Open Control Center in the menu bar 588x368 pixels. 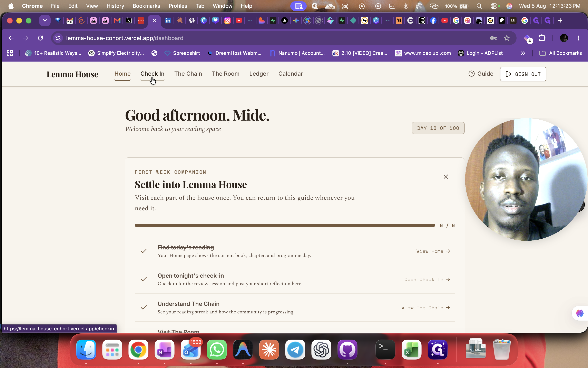click(x=493, y=6)
